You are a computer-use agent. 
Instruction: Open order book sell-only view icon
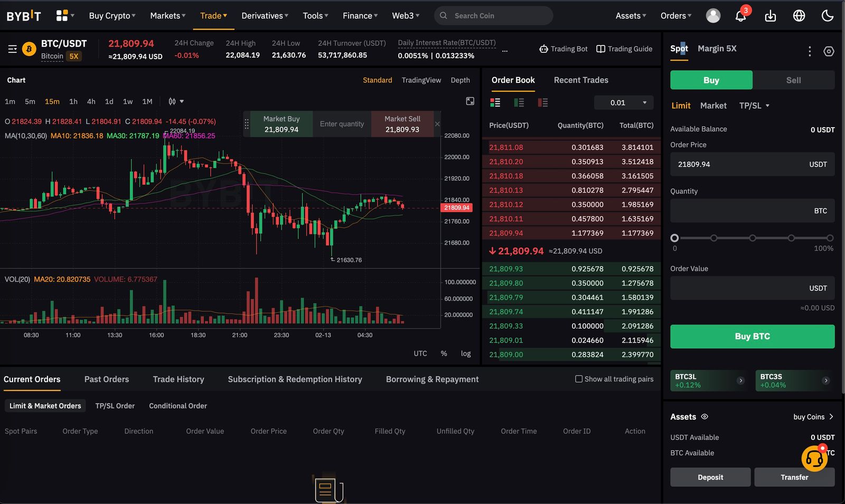coord(542,102)
